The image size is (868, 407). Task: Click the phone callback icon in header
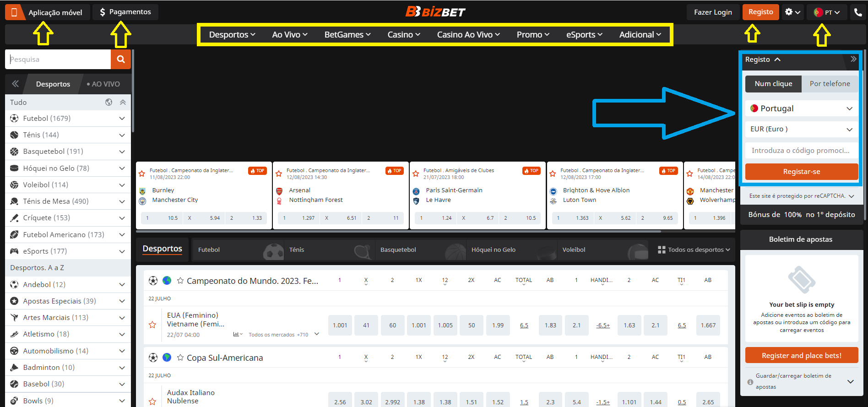[858, 12]
